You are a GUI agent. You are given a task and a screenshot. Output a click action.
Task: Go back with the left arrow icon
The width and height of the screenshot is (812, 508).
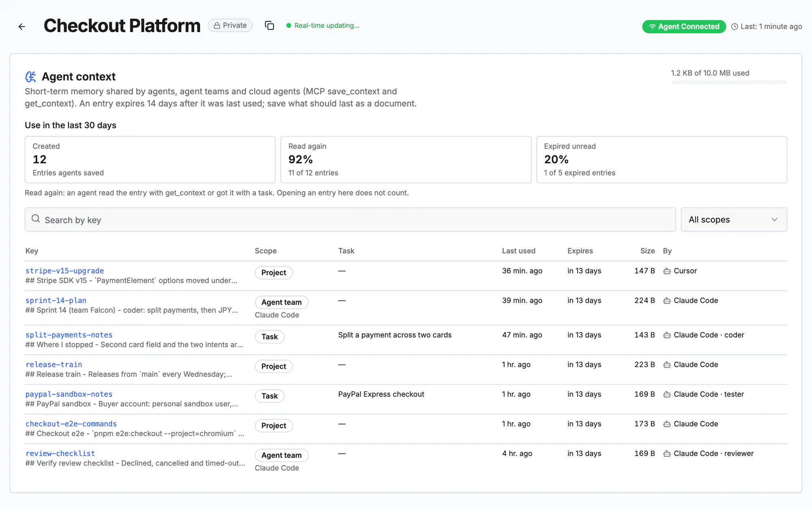pos(22,27)
